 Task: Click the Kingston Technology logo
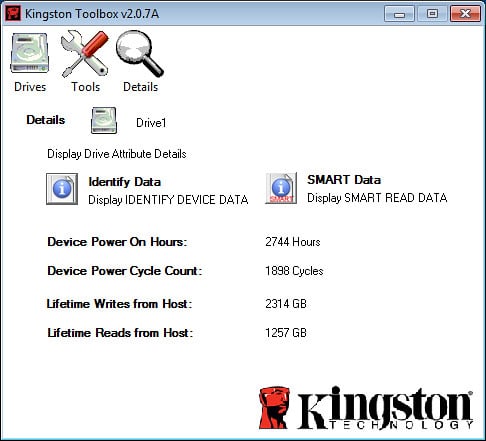[366, 407]
